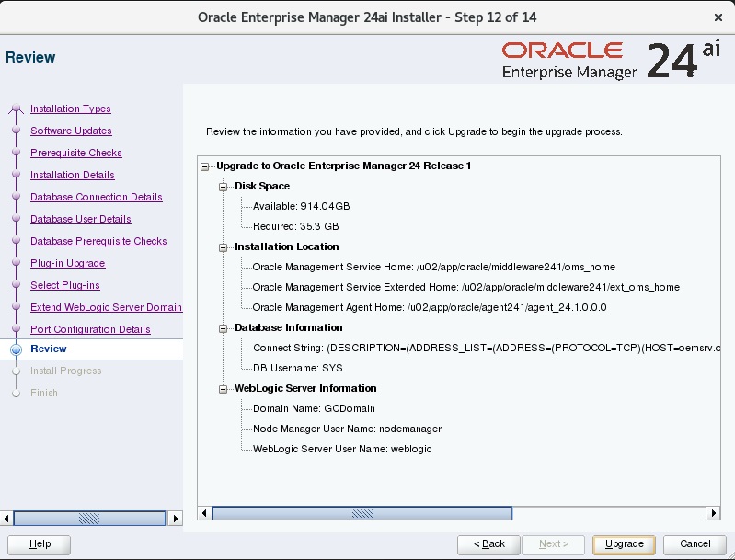Image resolution: width=735 pixels, height=560 pixels.
Task: Select the Required: 35.3 GB row
Action: 296,226
